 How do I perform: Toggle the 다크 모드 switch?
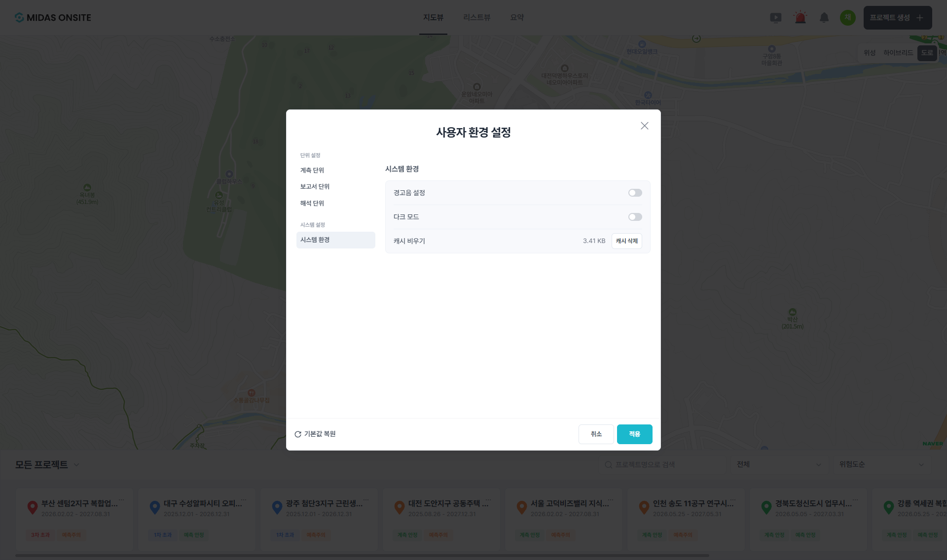point(635,217)
